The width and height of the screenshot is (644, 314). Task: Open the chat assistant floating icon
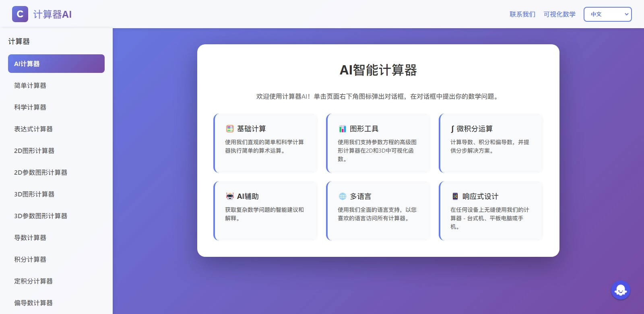(620, 290)
